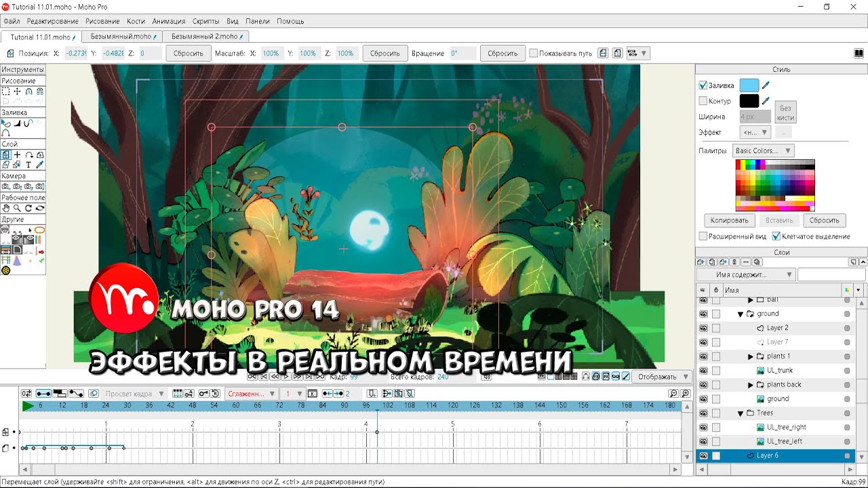
Task: Click Сбросить button next to position fields
Action: (x=189, y=53)
